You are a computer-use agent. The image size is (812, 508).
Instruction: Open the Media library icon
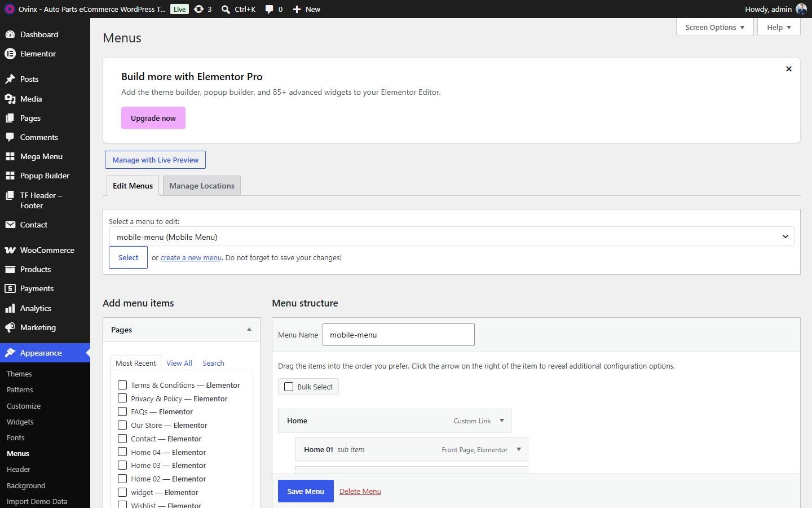(x=10, y=99)
